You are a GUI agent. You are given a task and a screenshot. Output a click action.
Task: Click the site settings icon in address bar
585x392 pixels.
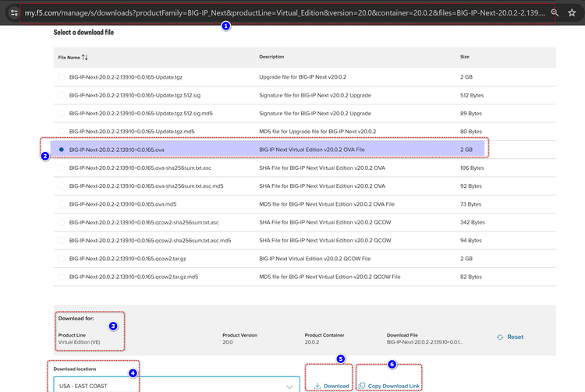(x=13, y=13)
